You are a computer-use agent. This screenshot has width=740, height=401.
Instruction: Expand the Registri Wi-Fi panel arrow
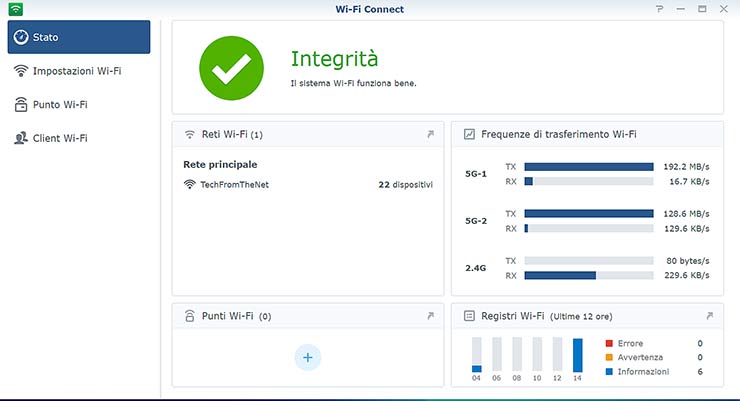(709, 316)
